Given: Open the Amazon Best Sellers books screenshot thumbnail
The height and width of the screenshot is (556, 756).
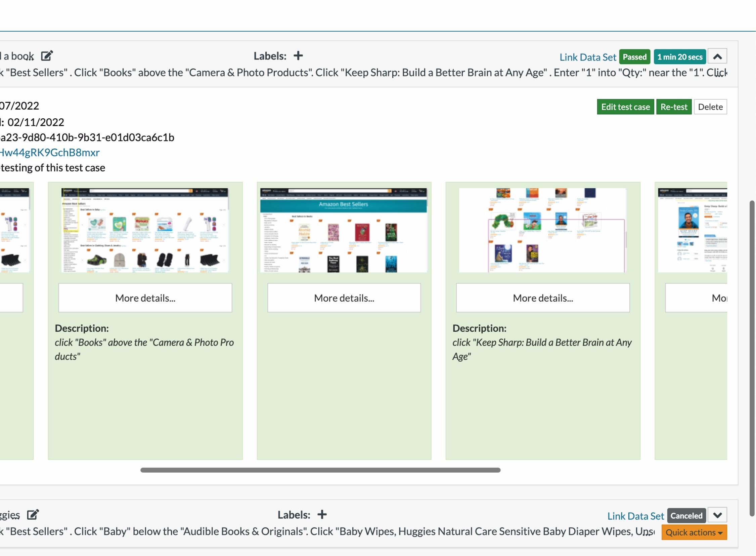Looking at the screenshot, I should pyautogui.click(x=343, y=230).
